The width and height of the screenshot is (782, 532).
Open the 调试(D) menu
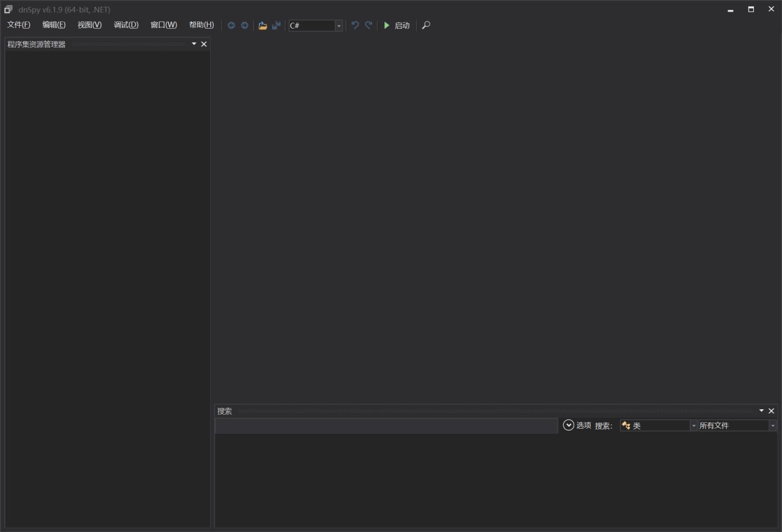pos(126,25)
